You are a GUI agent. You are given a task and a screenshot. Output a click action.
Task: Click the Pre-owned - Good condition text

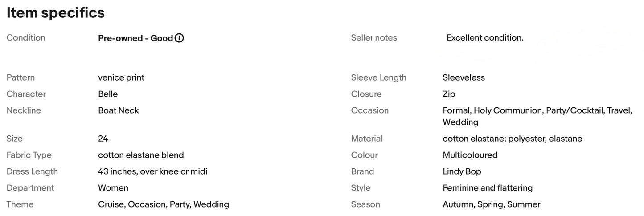(x=135, y=38)
